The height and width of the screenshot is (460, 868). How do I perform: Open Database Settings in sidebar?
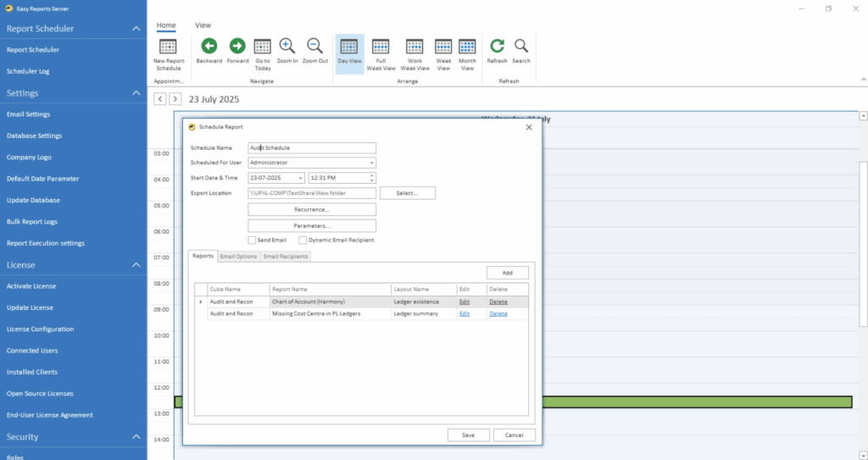point(34,136)
